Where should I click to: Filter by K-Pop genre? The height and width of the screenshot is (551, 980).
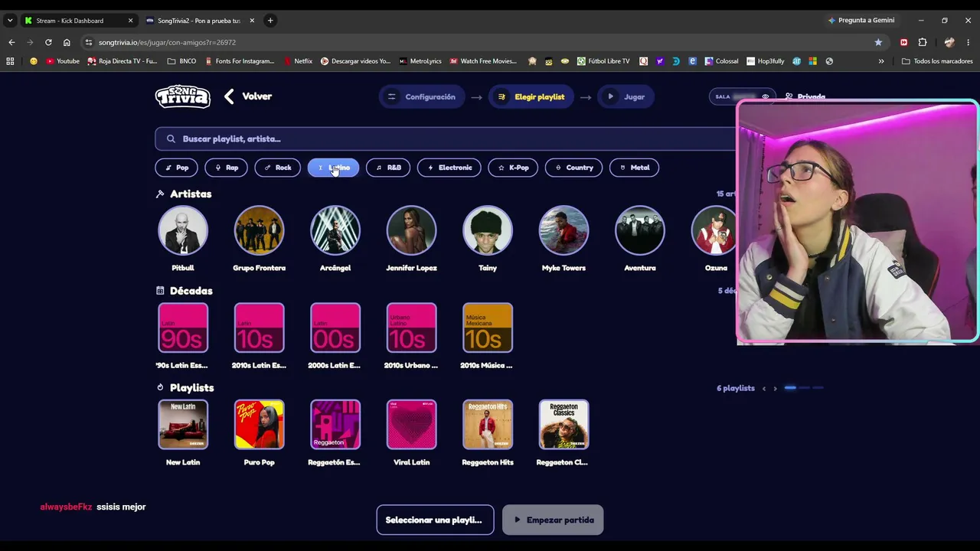(x=513, y=168)
